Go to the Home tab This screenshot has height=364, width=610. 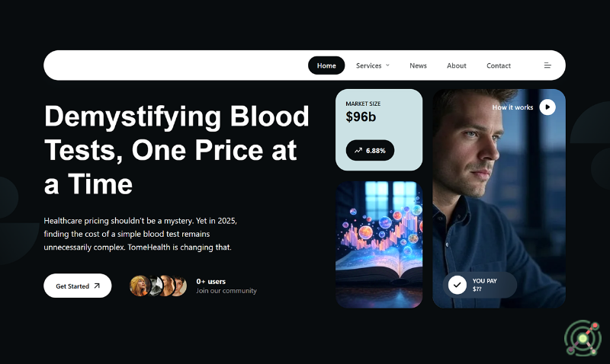pyautogui.click(x=326, y=65)
